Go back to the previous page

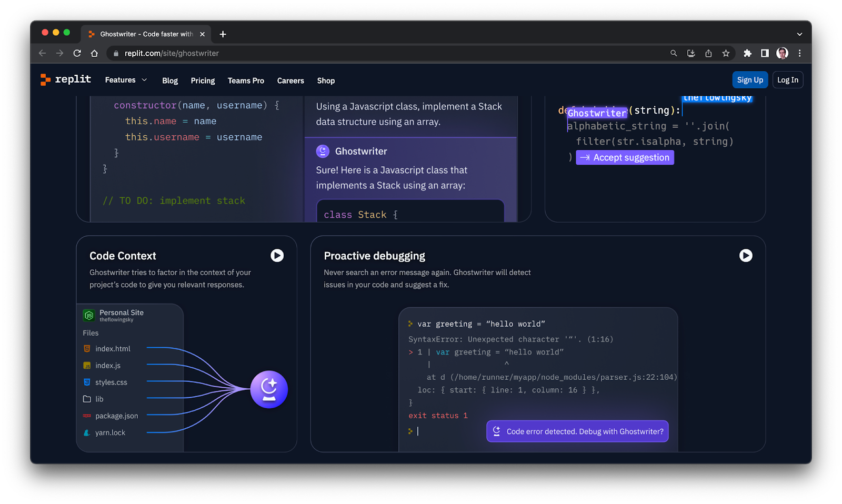(x=43, y=53)
